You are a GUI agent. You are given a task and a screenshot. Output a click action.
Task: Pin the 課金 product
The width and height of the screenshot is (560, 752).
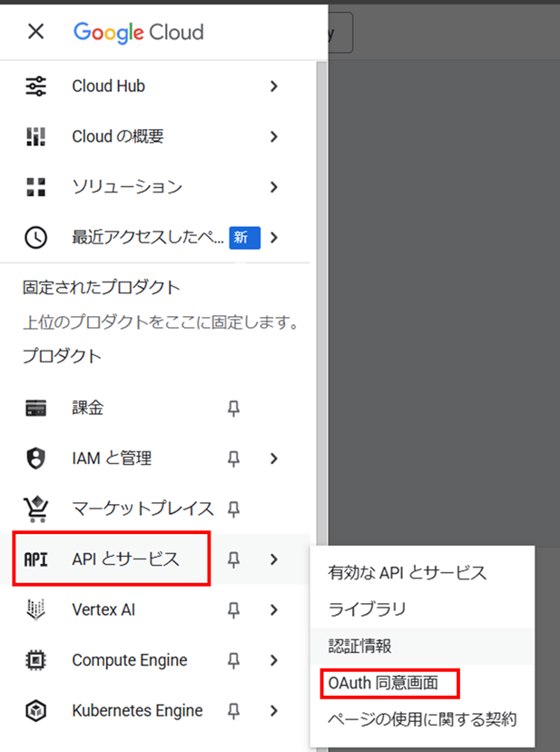(x=233, y=409)
